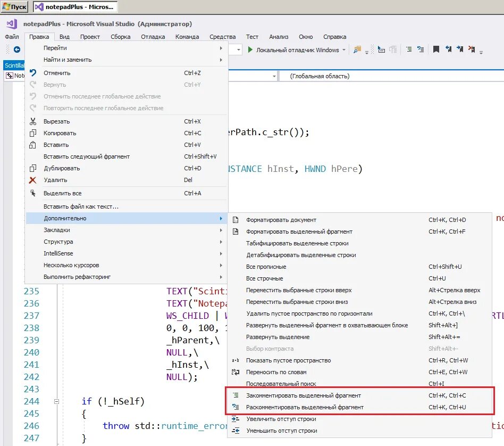The width and height of the screenshot is (504, 446).
Task: Select Детабифицировать выделенные строки
Action: coord(360,255)
